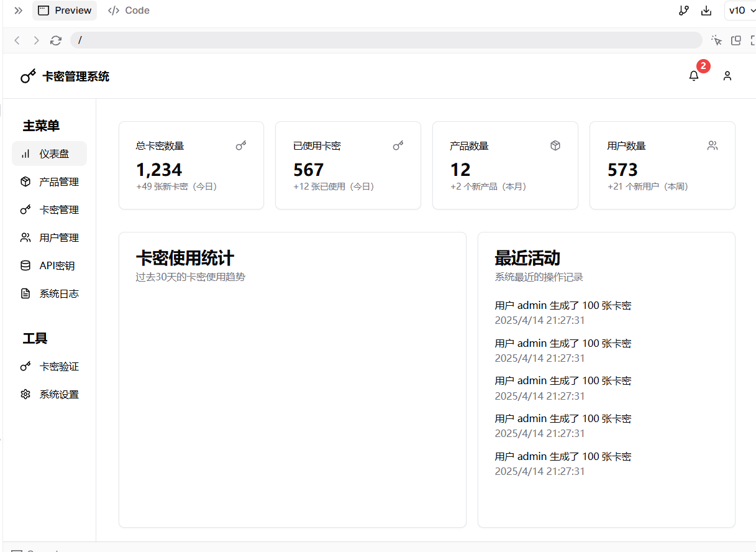
Task: Focus the preview URL address field
Action: click(386, 40)
